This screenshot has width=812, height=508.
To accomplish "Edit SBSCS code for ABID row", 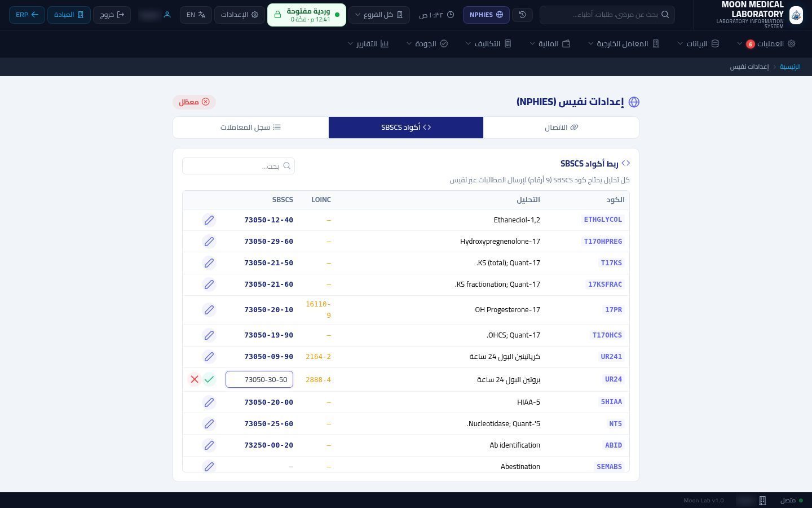I will point(209,445).
